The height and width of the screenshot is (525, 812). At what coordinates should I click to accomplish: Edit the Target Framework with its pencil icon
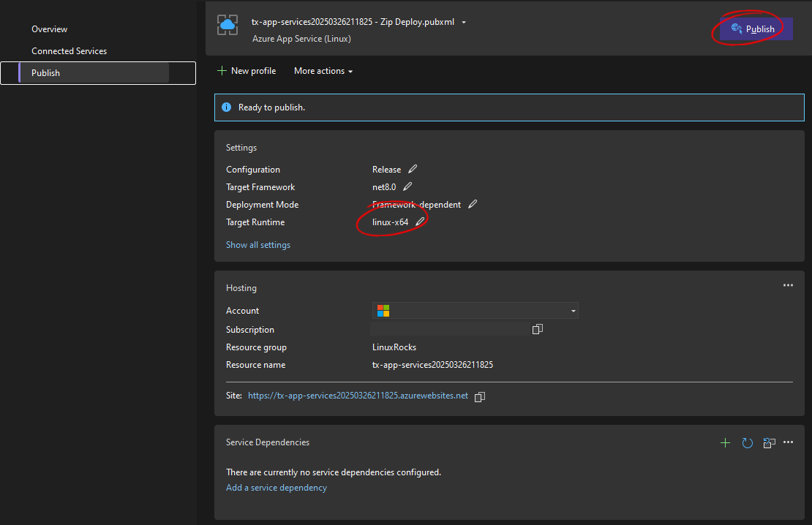pyautogui.click(x=408, y=186)
